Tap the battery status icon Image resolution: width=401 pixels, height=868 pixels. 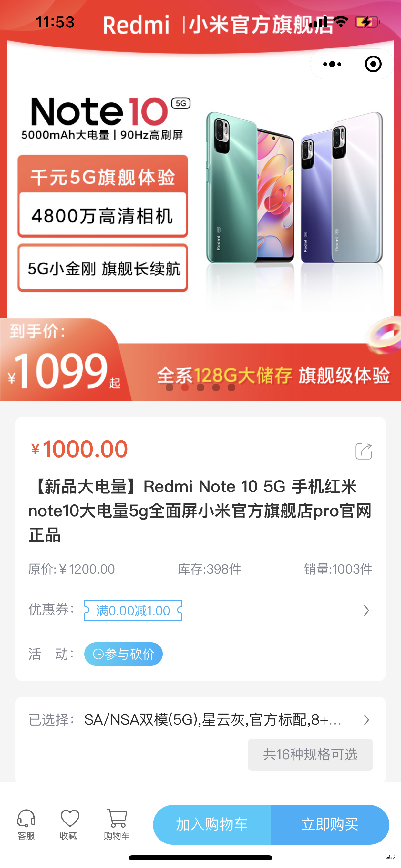click(367, 22)
